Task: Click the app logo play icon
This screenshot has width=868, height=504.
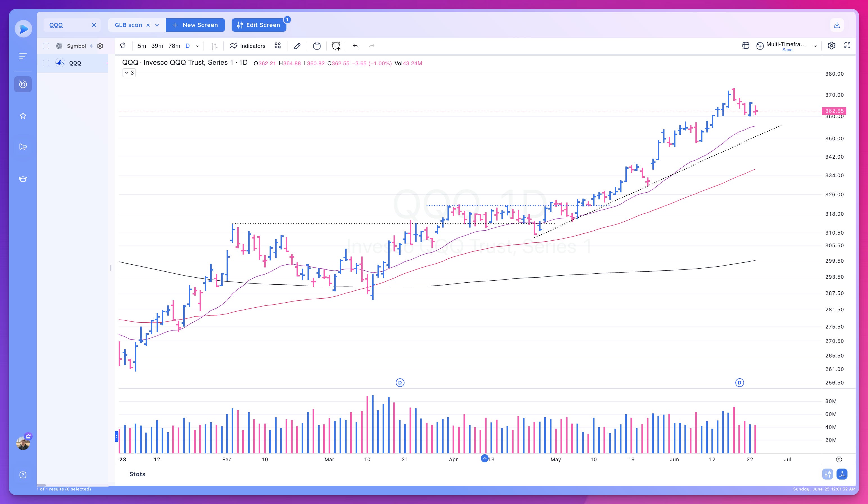Action: point(23,29)
